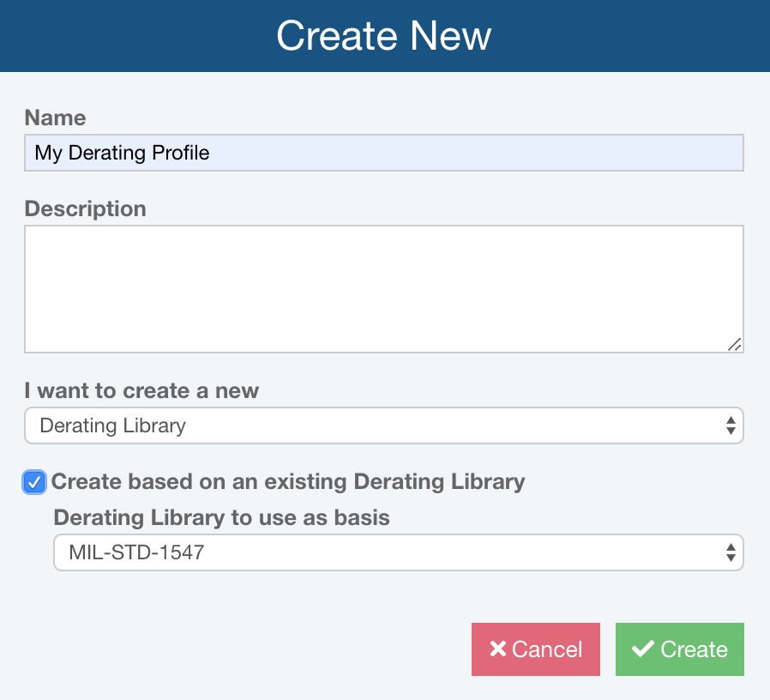This screenshot has height=700, width=770.
Task: Open the basis library dropdown showing MIL-STD-1547
Action: pyautogui.click(x=398, y=552)
